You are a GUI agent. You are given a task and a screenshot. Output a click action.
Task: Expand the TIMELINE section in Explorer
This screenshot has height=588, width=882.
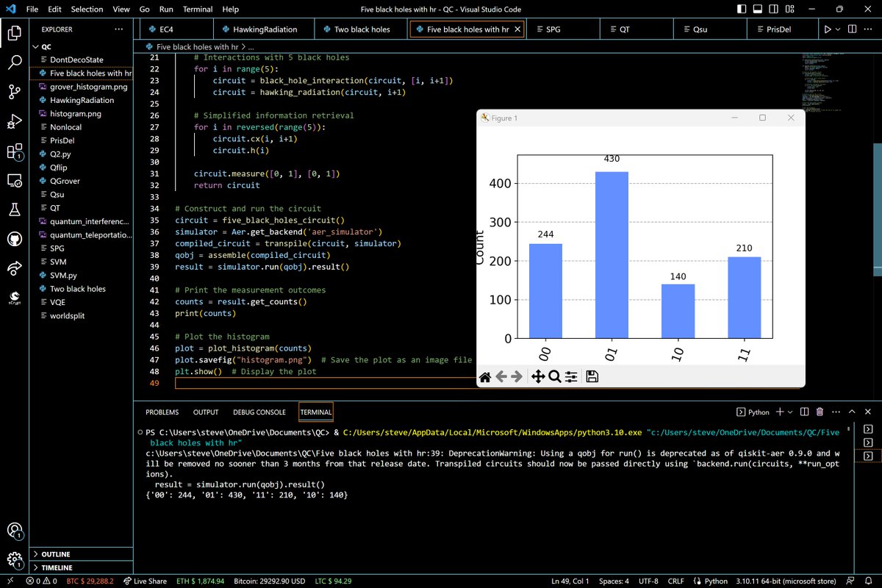tap(56, 568)
